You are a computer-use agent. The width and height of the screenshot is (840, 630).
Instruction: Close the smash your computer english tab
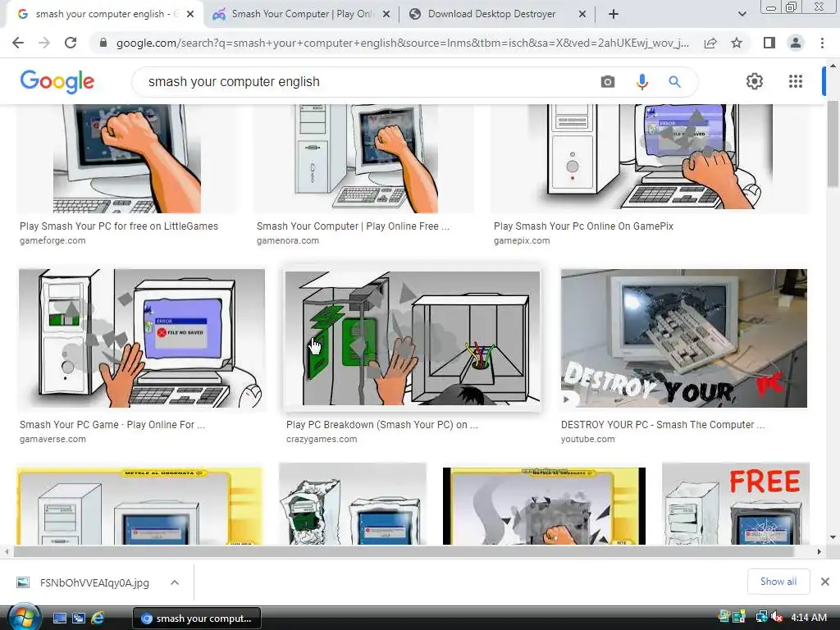point(190,14)
